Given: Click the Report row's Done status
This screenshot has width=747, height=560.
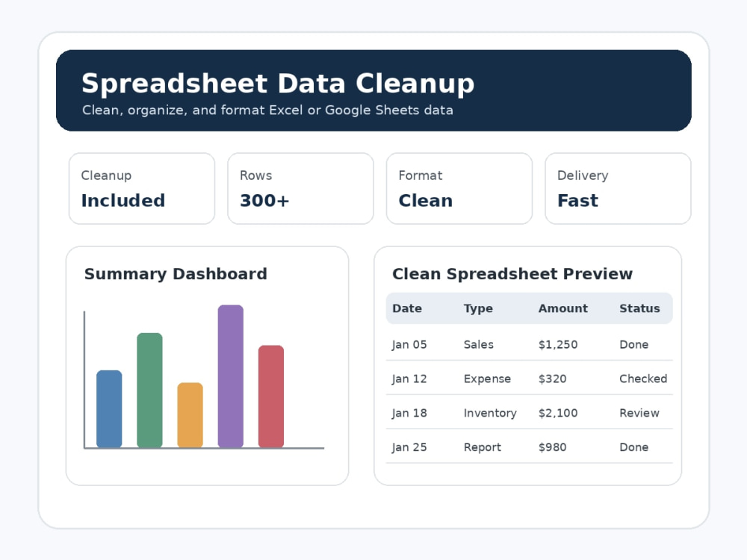Looking at the screenshot, I should click(633, 447).
